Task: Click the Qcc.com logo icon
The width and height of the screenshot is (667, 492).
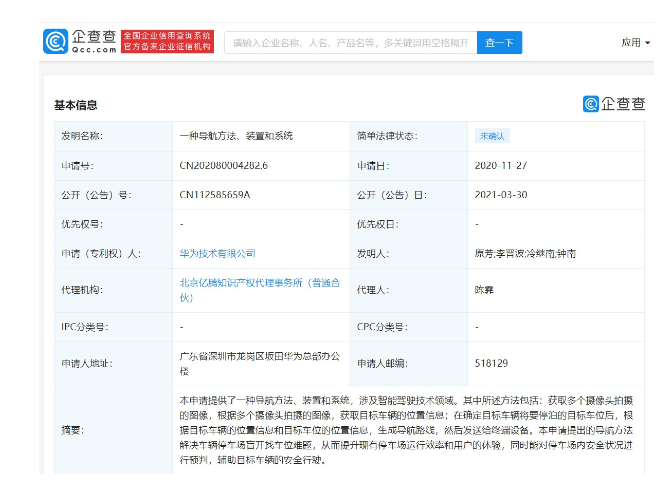Action: pos(55,41)
